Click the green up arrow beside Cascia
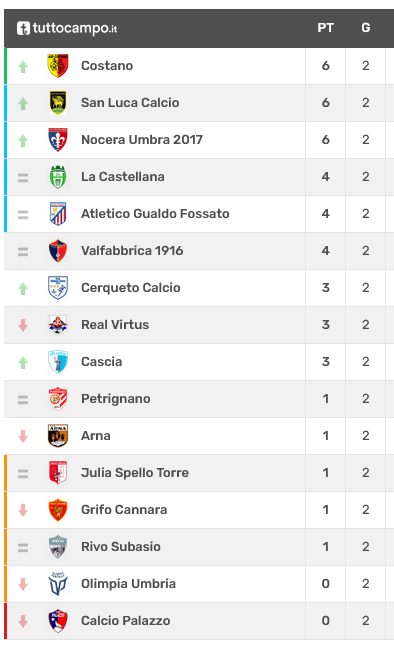This screenshot has height=646, width=394. 23,363
